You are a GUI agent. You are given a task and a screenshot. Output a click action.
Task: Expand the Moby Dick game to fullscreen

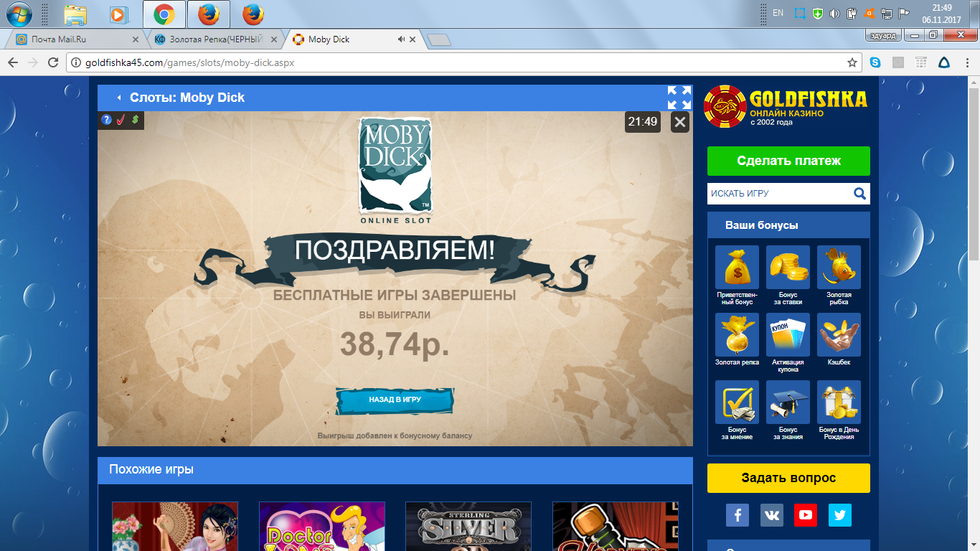point(679,98)
